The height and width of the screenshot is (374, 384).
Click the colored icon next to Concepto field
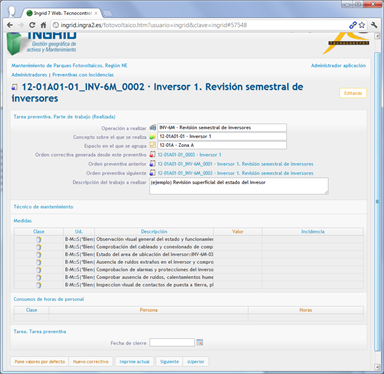[153, 137]
